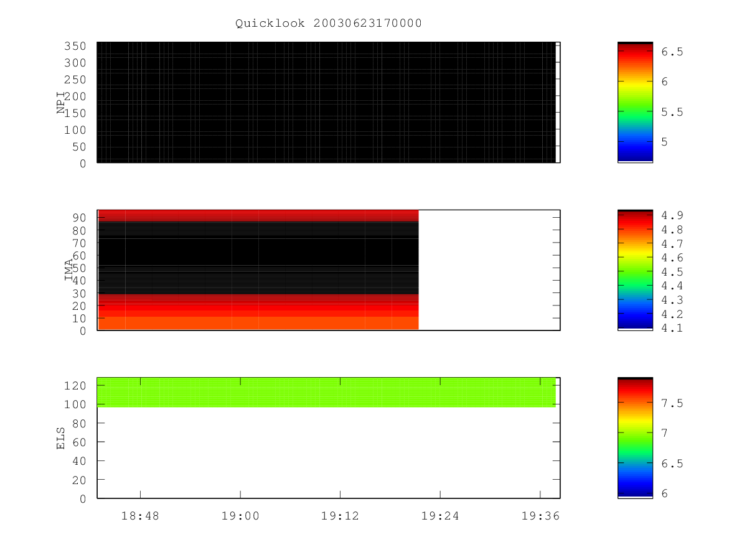747x560 pixels.
Task: Click the IMA rainbow color scale bar
Action: (635, 269)
